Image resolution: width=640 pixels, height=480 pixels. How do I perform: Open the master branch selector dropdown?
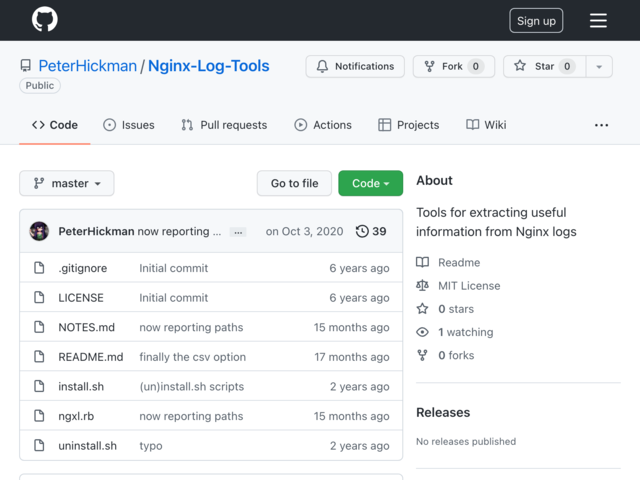67,183
